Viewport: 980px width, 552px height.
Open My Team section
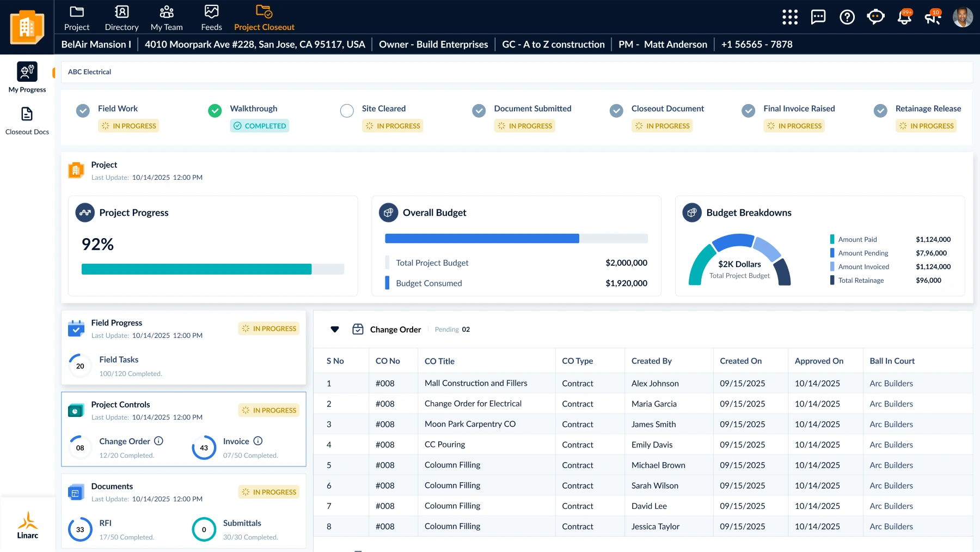click(167, 19)
